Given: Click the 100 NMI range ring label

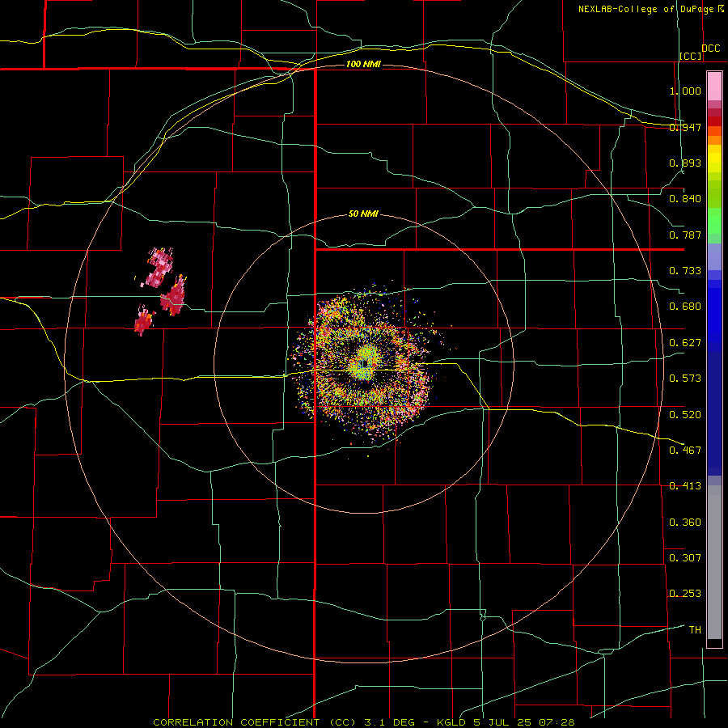Looking at the screenshot, I should point(363,64).
